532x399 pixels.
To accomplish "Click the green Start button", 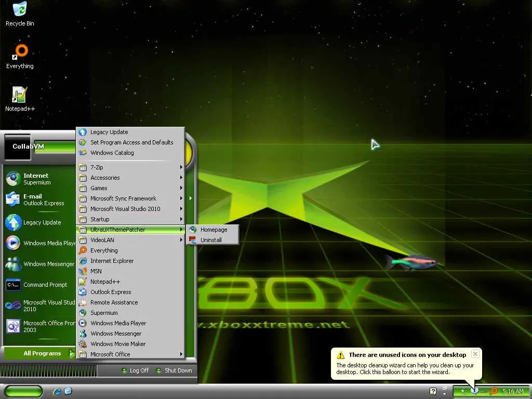I will click(x=24, y=392).
